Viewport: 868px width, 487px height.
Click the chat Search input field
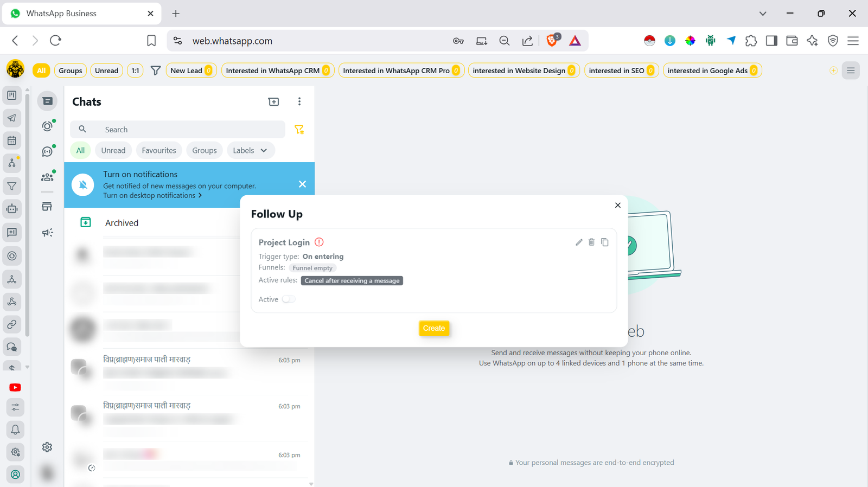tap(184, 130)
